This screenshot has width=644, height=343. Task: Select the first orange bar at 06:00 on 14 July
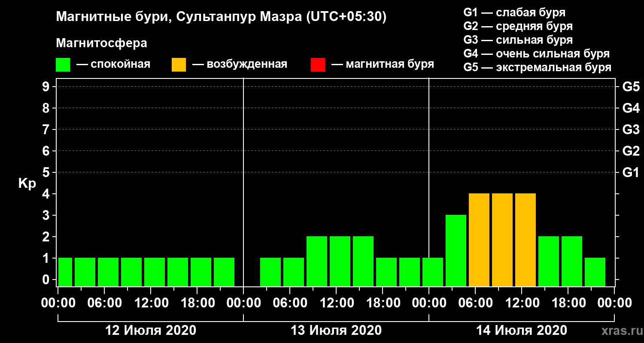coord(479,240)
